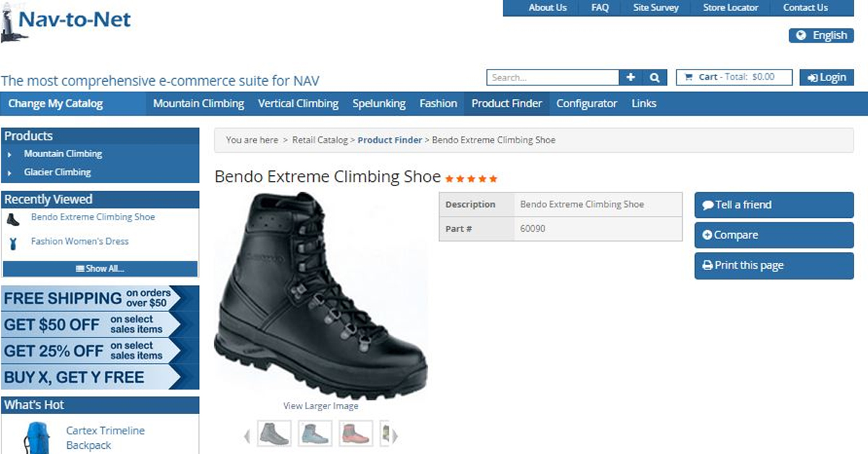
Task: Click the black boot icon in Recently Viewed
Action: pyautogui.click(x=12, y=219)
